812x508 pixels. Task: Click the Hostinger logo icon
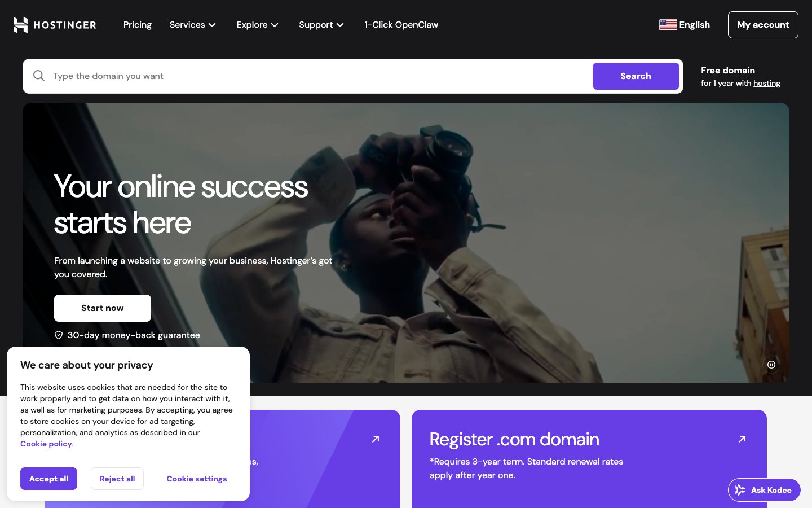coord(20,25)
